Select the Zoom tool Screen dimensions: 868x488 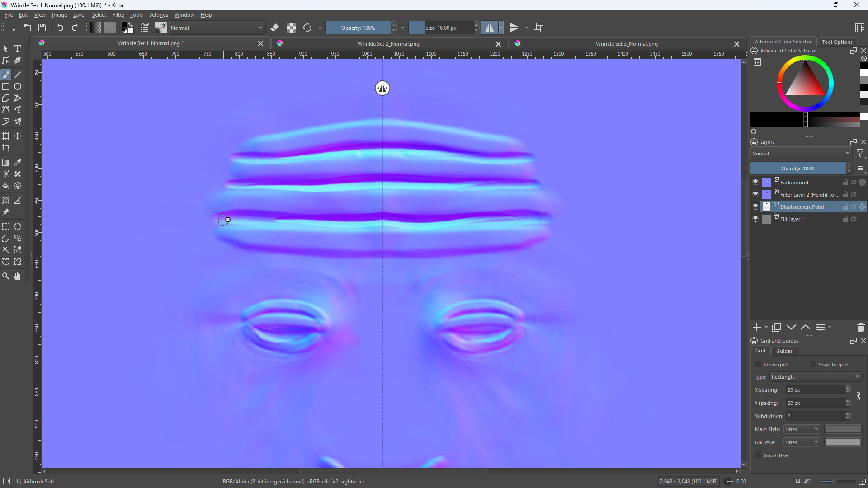[6, 276]
